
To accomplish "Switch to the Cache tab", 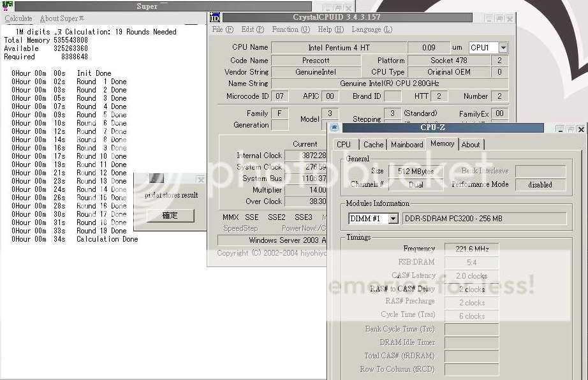I will click(x=374, y=145).
